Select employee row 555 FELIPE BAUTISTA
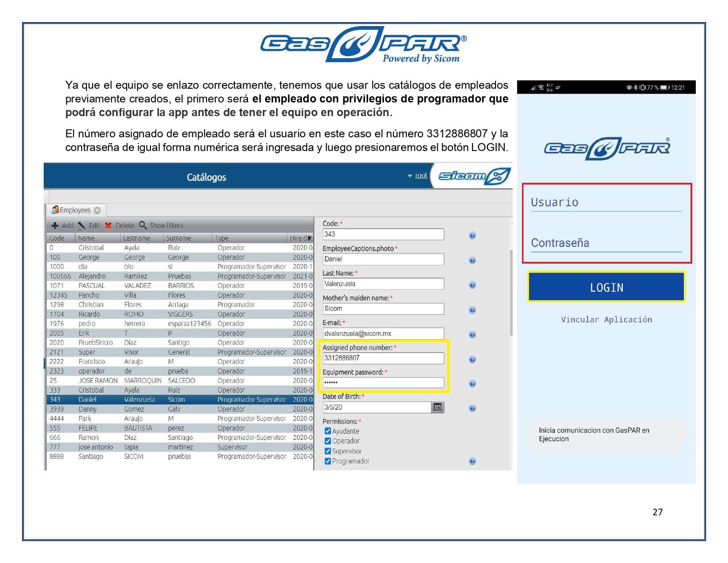This screenshot has height=563, width=728. tap(180, 428)
